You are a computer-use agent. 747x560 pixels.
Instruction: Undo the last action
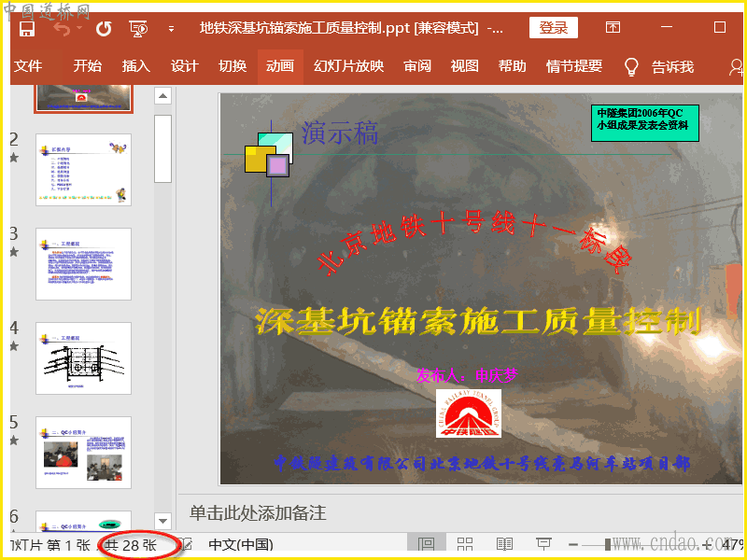point(62,29)
